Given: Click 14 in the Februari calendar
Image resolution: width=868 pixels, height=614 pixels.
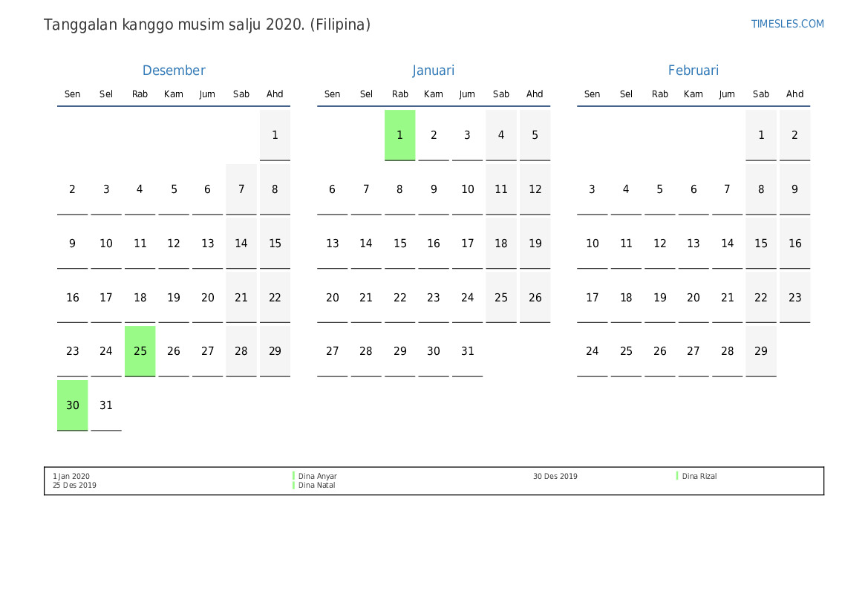Looking at the screenshot, I should click(x=727, y=244).
